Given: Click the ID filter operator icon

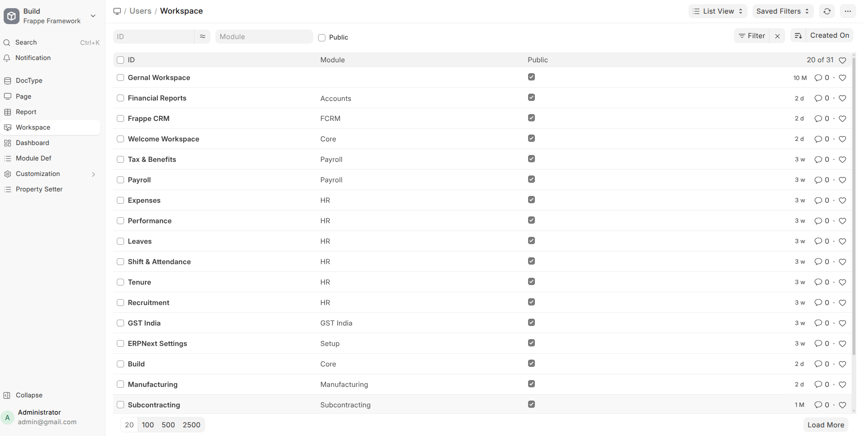Looking at the screenshot, I should point(202,36).
